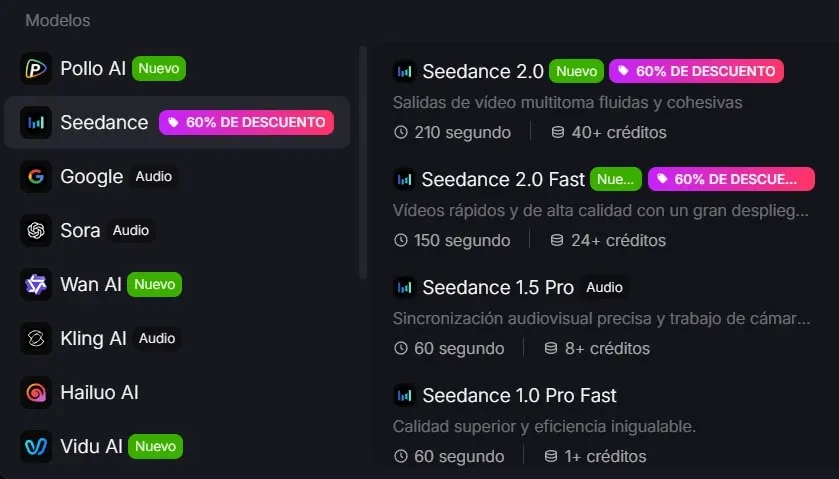Click the 60% DE DESCUENTO badge beside Seedance
This screenshot has width=839, height=479.
[246, 123]
